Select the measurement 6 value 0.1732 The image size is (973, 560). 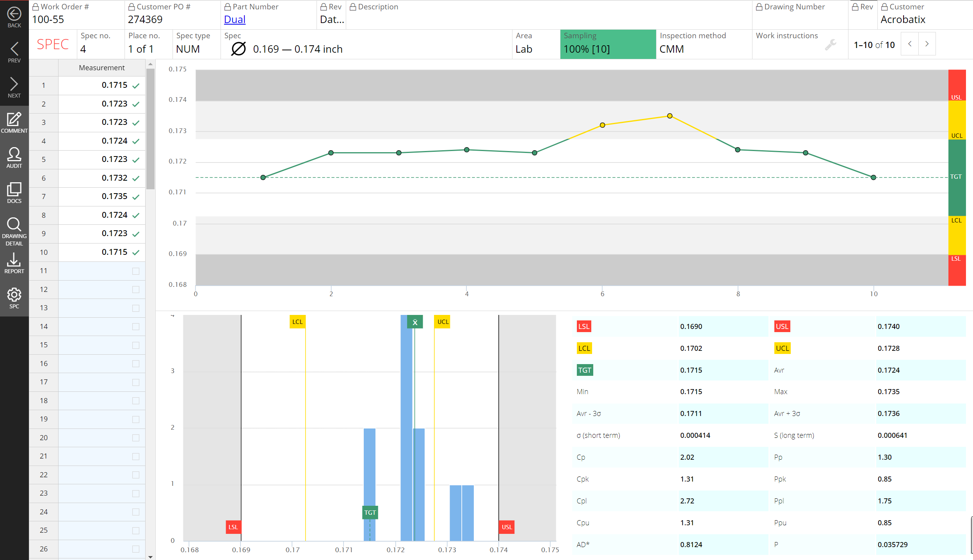tap(114, 178)
